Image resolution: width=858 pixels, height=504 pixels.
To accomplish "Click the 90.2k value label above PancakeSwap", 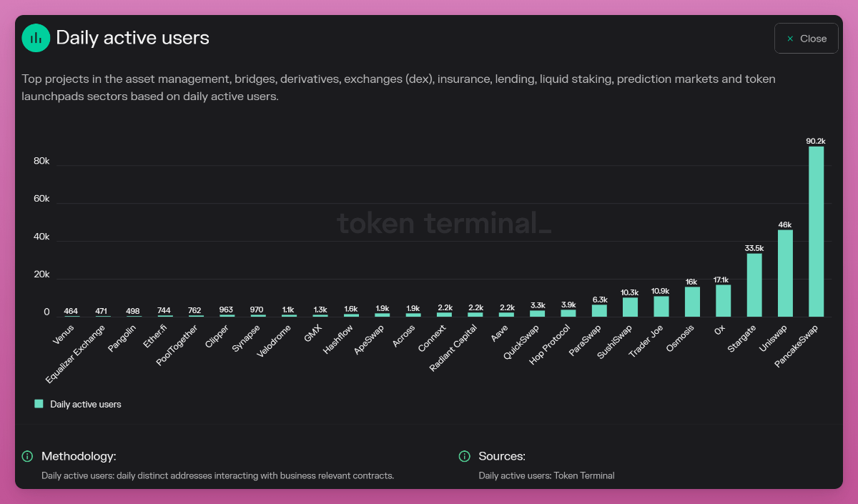I will point(816,141).
